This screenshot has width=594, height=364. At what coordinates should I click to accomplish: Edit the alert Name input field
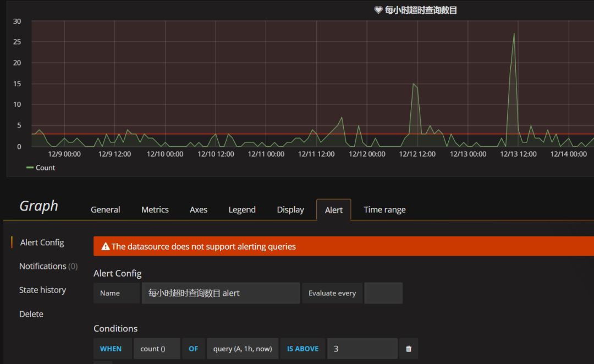tap(221, 293)
